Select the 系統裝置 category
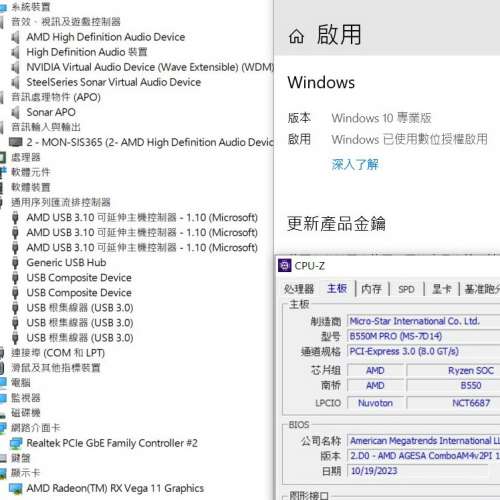The image size is (500, 500). [30, 7]
